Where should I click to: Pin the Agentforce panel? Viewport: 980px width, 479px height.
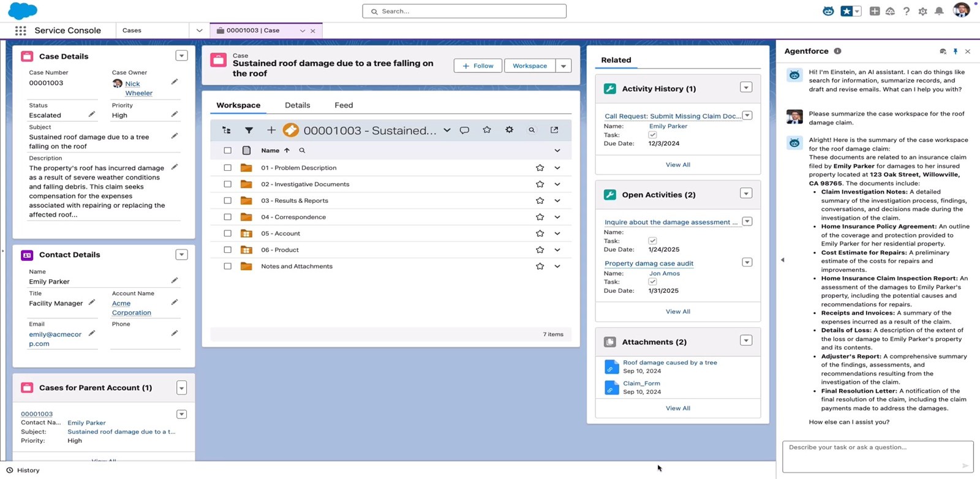[x=956, y=51]
